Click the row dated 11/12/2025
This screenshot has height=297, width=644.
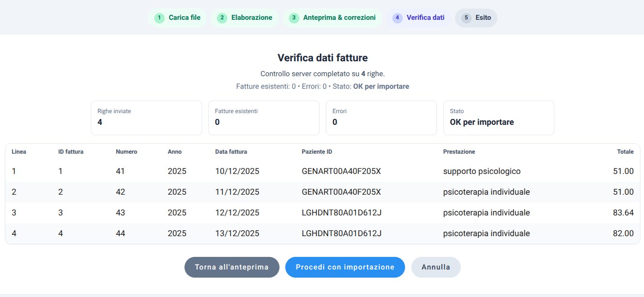(322, 192)
